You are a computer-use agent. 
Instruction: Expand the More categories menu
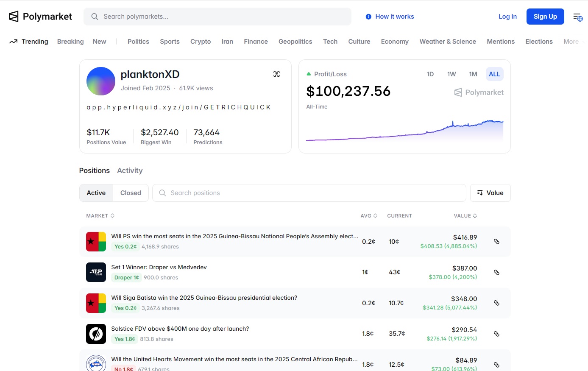point(573,42)
